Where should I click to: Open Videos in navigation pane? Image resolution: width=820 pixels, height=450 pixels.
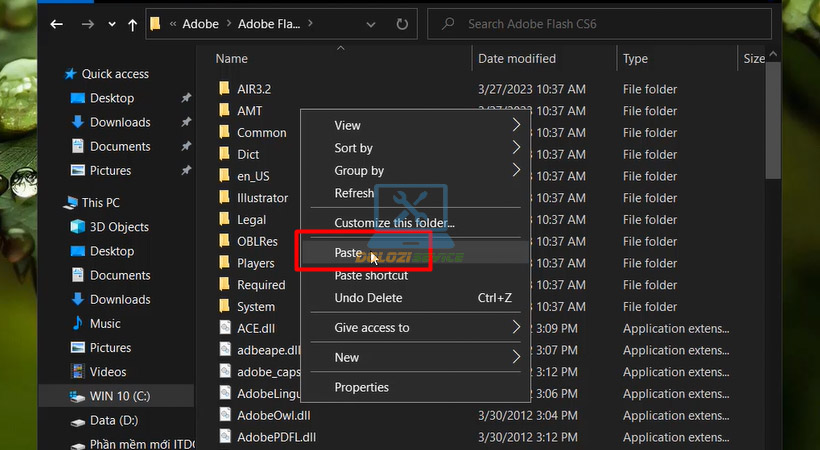point(78,372)
